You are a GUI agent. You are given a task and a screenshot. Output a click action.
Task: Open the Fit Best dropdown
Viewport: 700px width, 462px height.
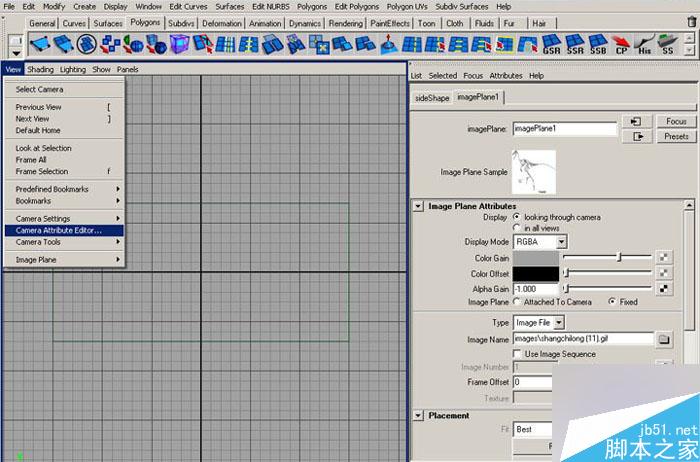pyautogui.click(x=533, y=429)
